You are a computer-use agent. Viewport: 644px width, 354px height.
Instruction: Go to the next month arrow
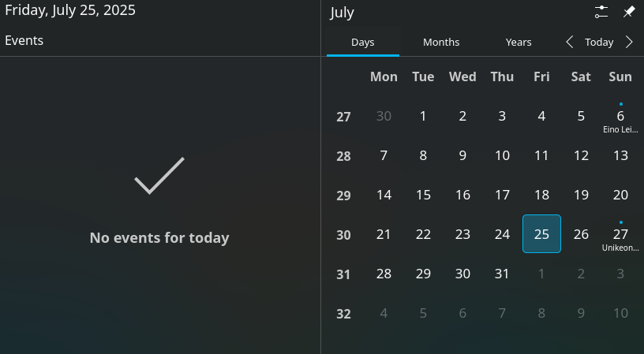pos(629,43)
